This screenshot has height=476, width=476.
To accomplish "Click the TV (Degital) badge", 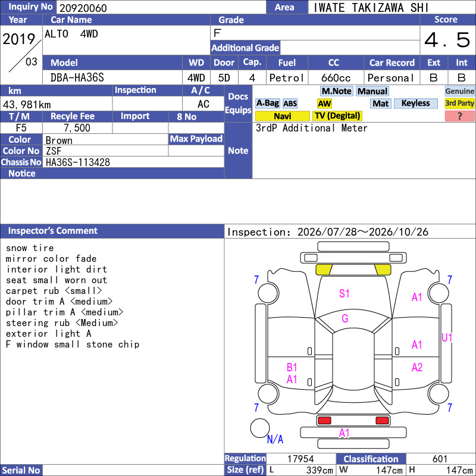I will coord(337,116).
